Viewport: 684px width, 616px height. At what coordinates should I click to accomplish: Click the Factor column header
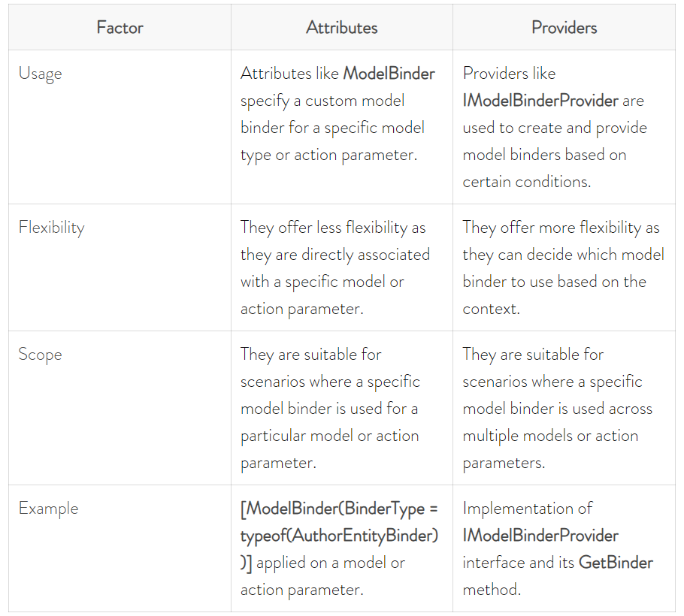coord(120,28)
